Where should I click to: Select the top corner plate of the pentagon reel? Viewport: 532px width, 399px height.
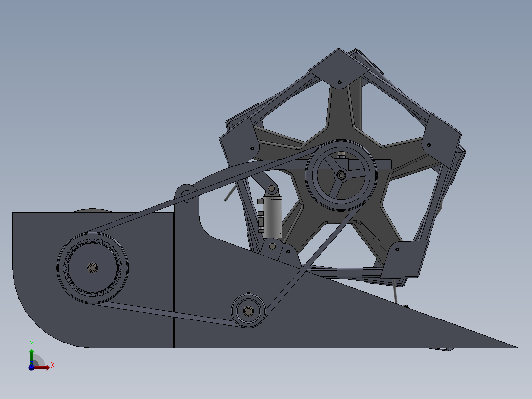(x=339, y=69)
